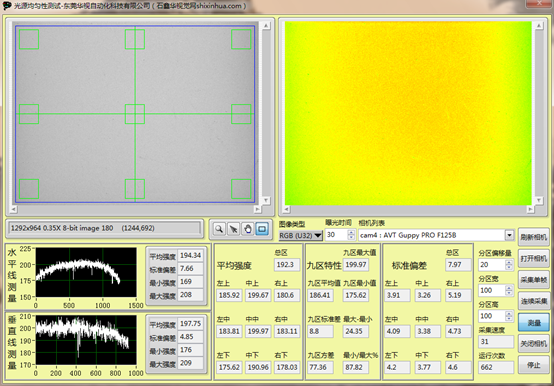The image size is (554, 386).
Task: Click the 最小/最大% value 87.82
Action: coord(355,367)
